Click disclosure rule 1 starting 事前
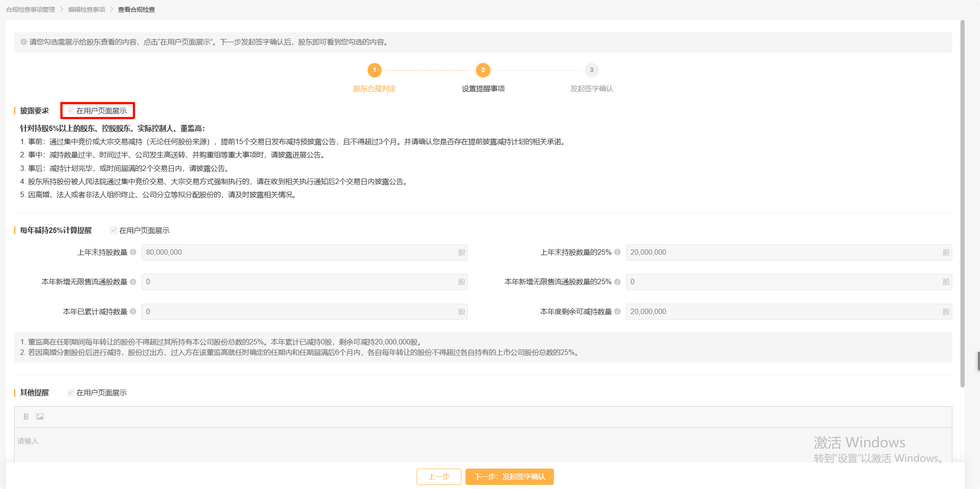 tap(293, 142)
